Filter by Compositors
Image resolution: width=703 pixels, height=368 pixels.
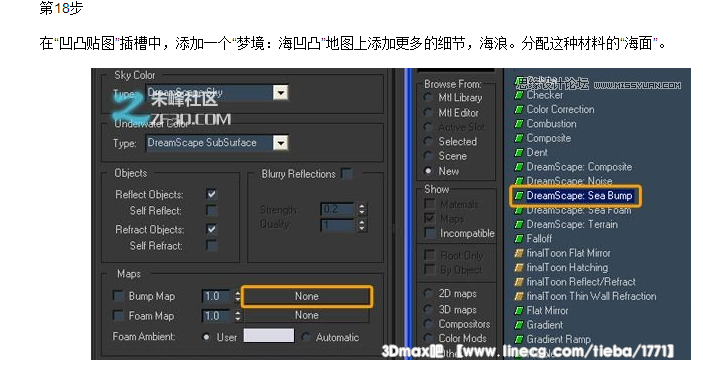(428, 324)
